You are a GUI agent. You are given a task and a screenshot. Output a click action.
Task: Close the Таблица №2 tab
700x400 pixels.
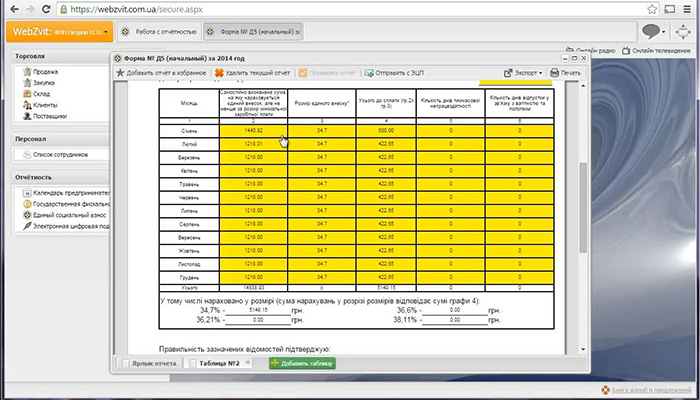click(x=248, y=362)
